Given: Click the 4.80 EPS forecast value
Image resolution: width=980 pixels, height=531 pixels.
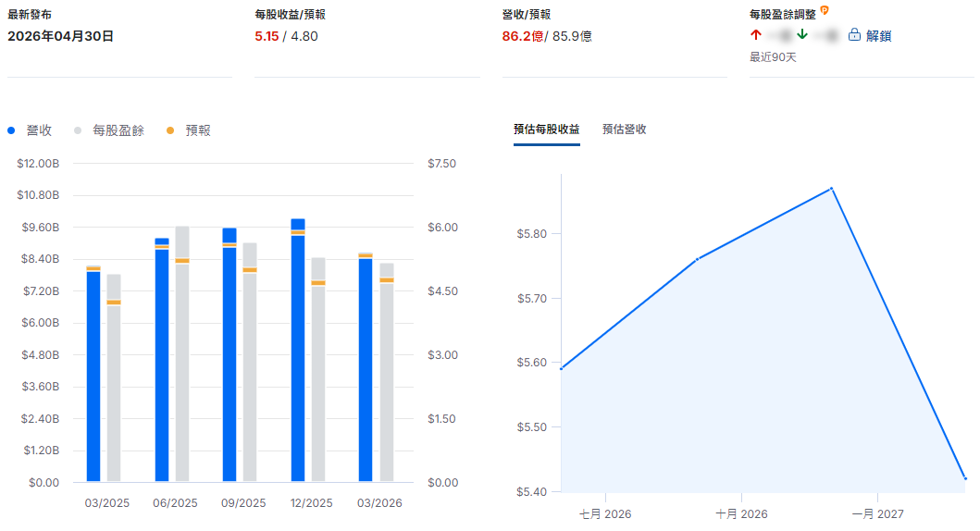Looking at the screenshot, I should [x=304, y=36].
